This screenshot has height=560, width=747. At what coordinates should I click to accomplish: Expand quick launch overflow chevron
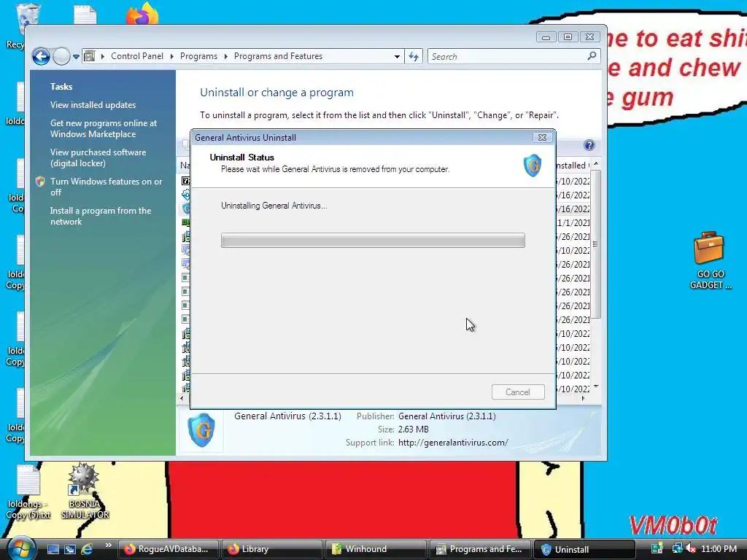pos(108,545)
